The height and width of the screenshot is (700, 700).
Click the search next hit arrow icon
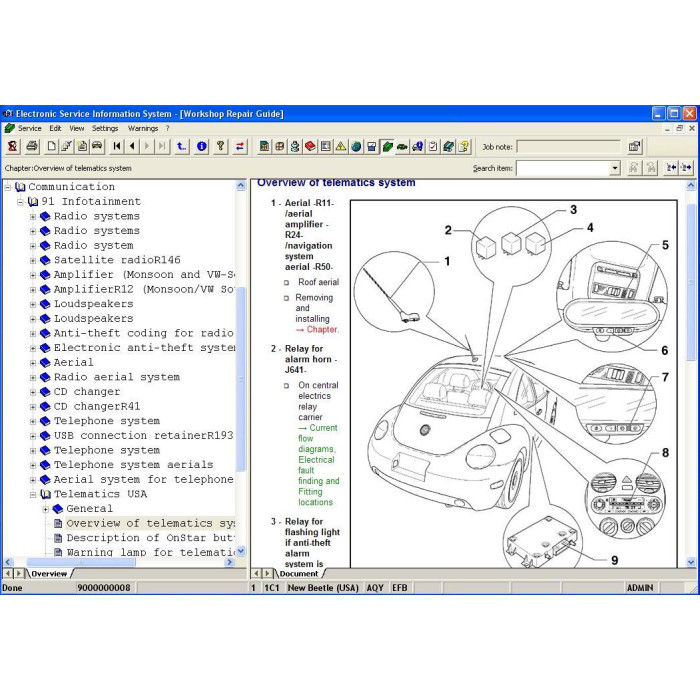coord(686,168)
